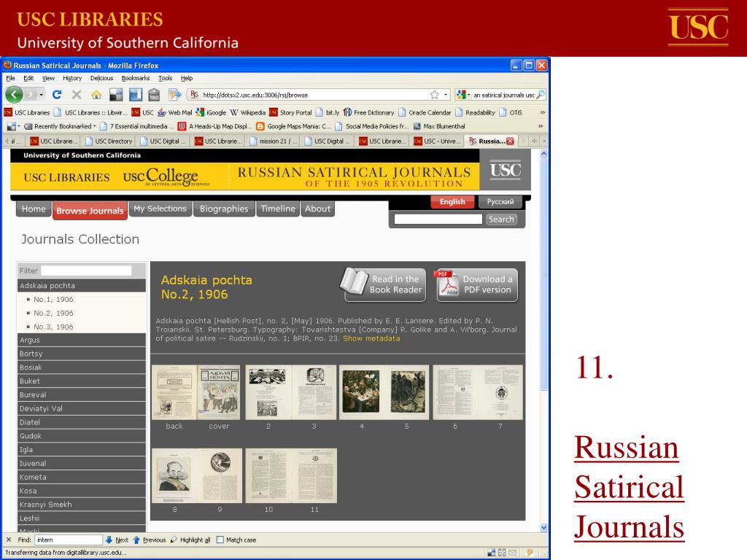Click the page vertical scrollbar thumb

[543, 275]
